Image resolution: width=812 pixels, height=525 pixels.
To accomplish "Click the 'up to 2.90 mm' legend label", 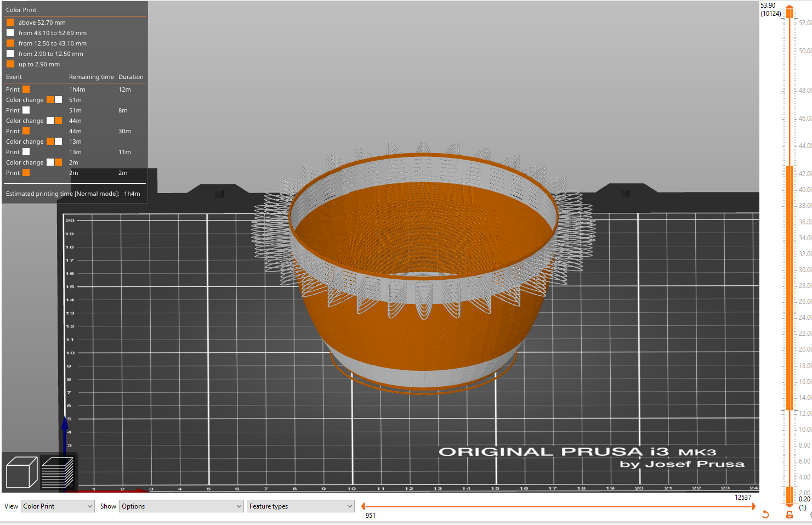I will pyautogui.click(x=39, y=64).
